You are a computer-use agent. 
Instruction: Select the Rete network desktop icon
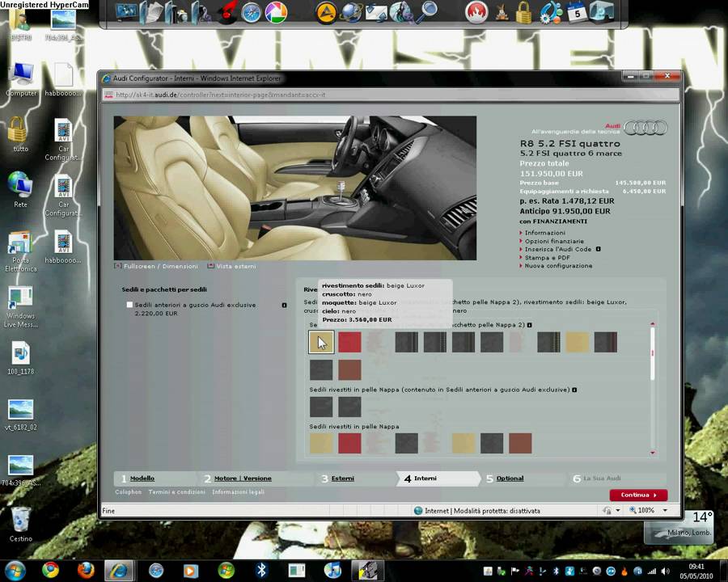coord(20,190)
